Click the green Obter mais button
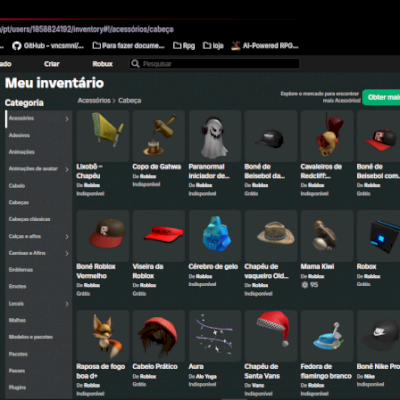400x400 pixels. (381, 97)
